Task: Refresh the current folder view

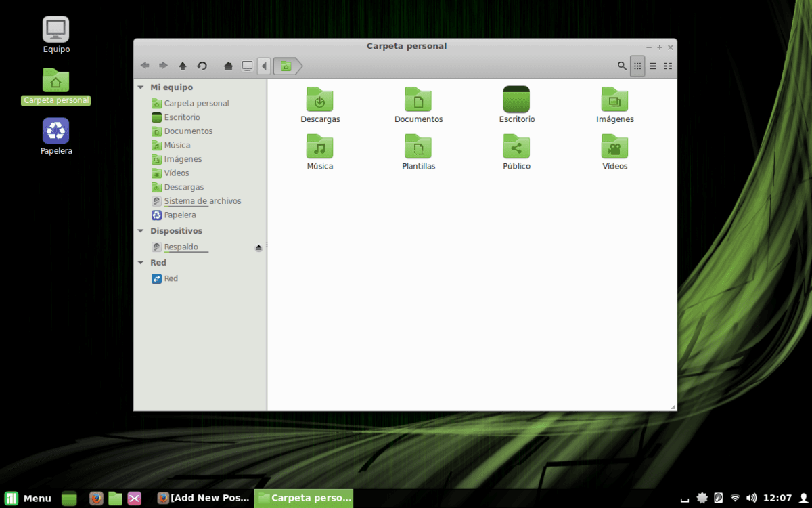Action: (202, 66)
